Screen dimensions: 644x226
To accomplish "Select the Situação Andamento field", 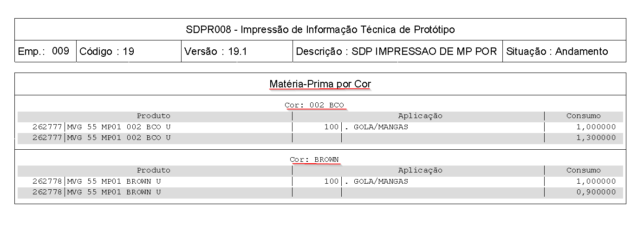I will pos(557,52).
